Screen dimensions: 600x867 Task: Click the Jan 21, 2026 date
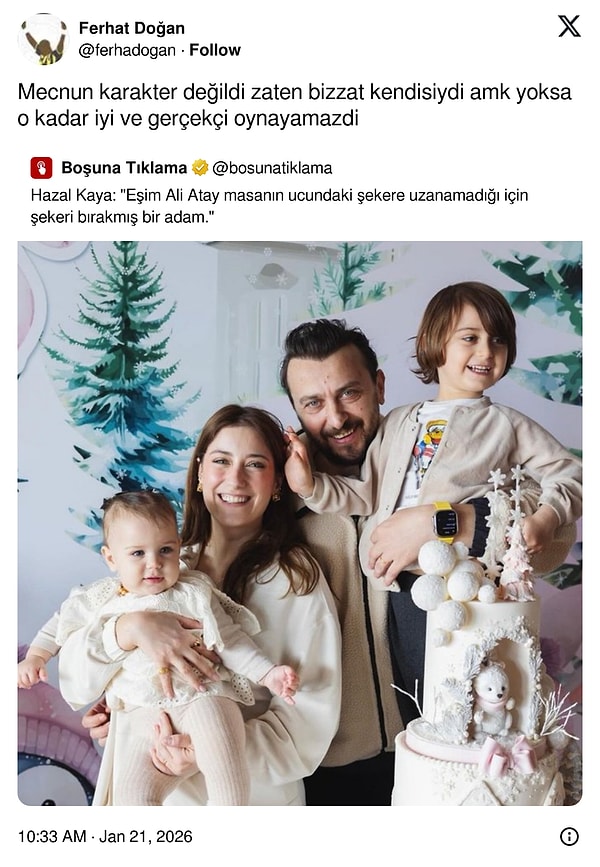click(145, 837)
